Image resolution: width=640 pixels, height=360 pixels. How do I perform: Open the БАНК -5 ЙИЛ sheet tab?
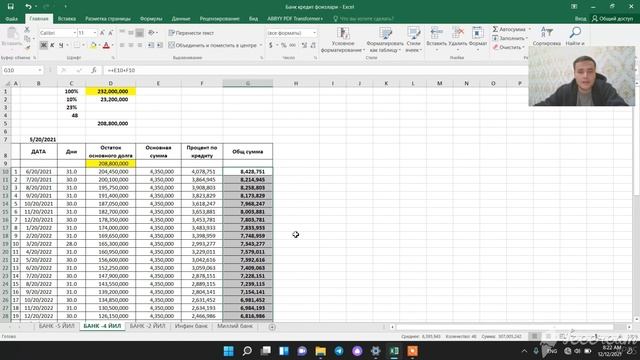(x=57, y=326)
